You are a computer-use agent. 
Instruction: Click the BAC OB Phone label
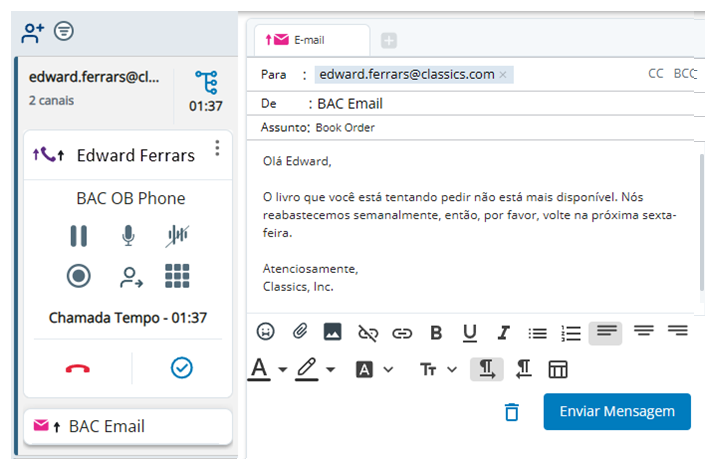tap(131, 198)
